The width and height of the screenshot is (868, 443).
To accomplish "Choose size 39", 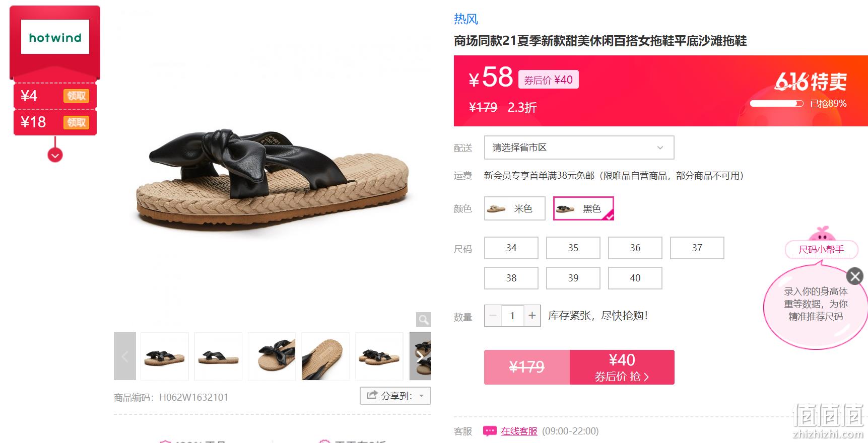I will coord(573,278).
